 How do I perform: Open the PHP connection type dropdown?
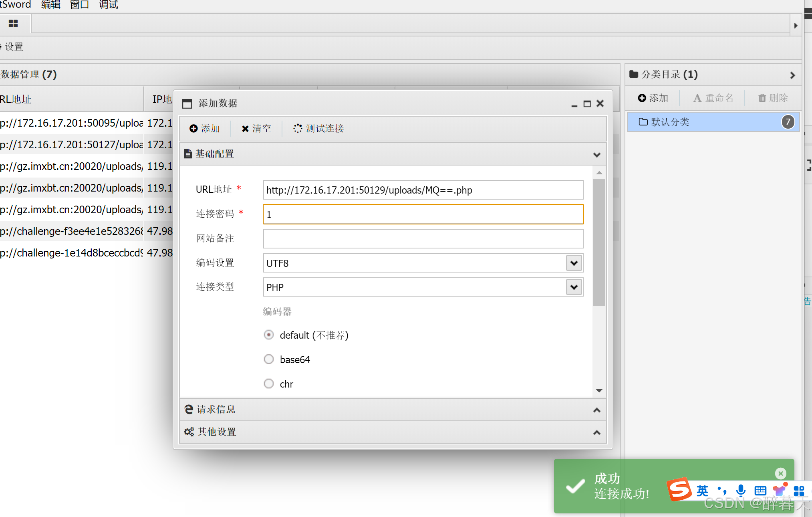[574, 287]
